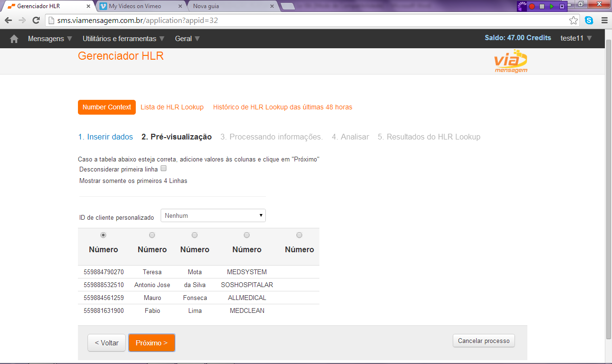
Task: Click Cancelar processo button
Action: pos(484,341)
